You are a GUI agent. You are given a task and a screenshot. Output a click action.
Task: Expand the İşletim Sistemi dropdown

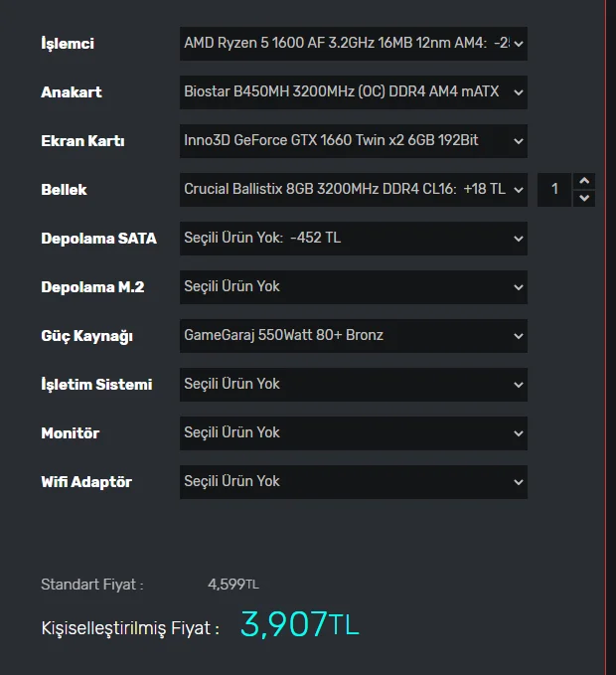353,385
